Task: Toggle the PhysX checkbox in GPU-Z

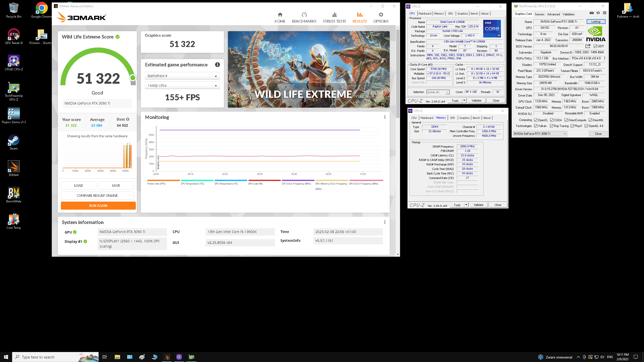Action: [x=572, y=126]
